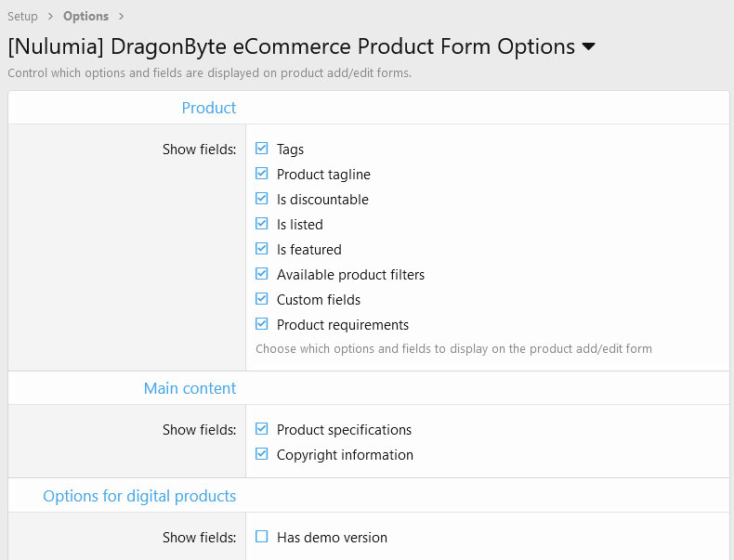The height and width of the screenshot is (560, 734).
Task: Toggle the Custom fields checkbox
Action: 262,299
